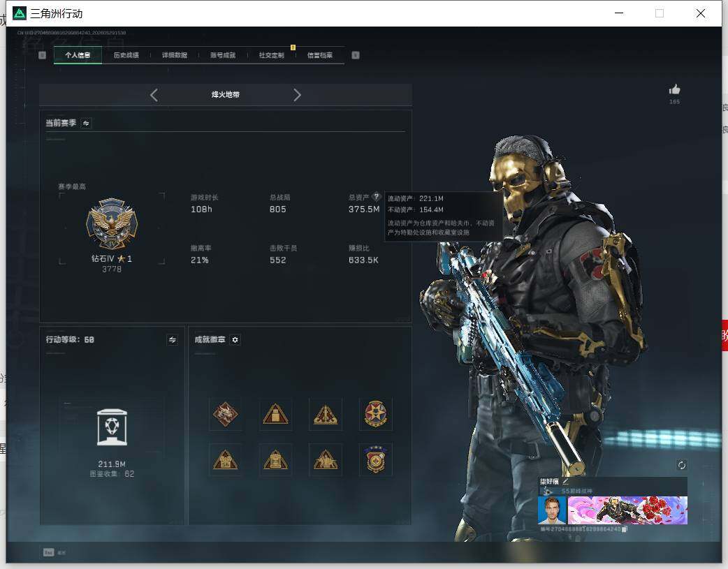728x569 pixels.
Task: Click the 三角洲行动 app logo in title bar
Action: (x=20, y=13)
